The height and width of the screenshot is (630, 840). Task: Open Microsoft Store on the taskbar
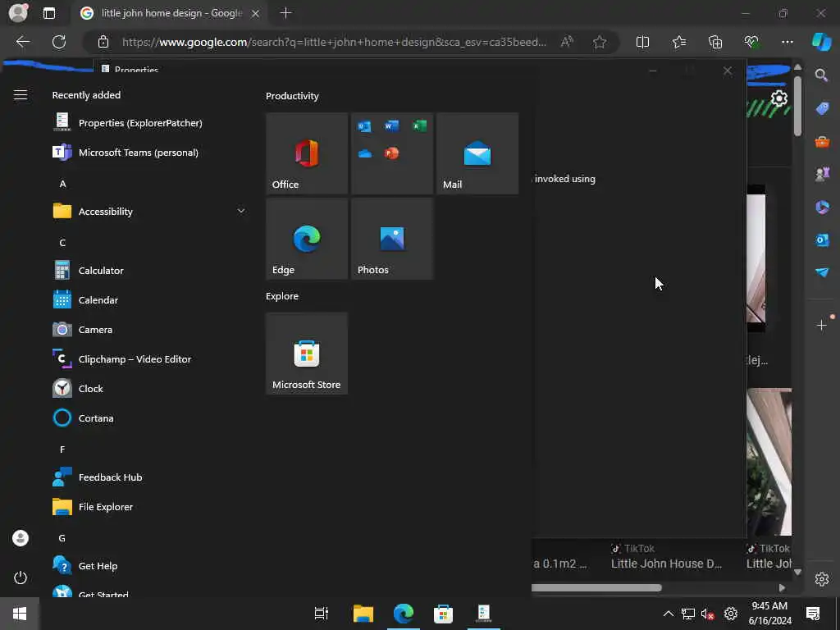tap(444, 614)
